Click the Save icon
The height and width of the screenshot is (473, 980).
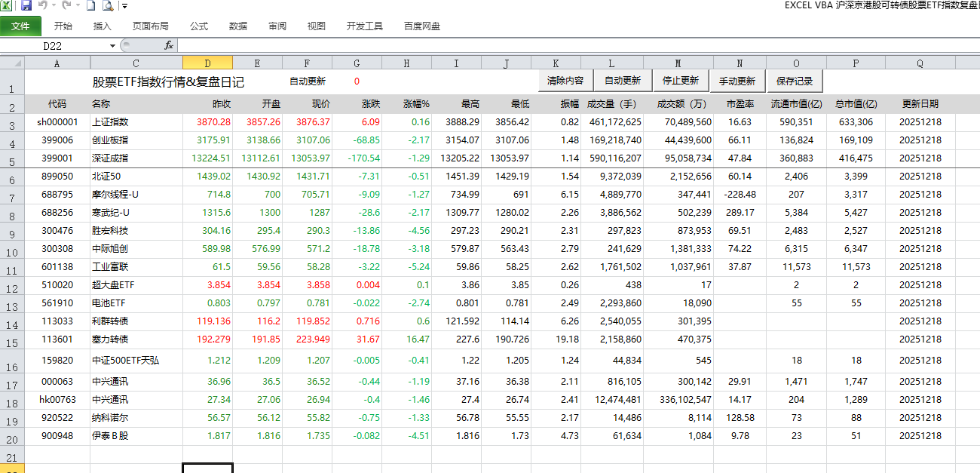pos(26,6)
